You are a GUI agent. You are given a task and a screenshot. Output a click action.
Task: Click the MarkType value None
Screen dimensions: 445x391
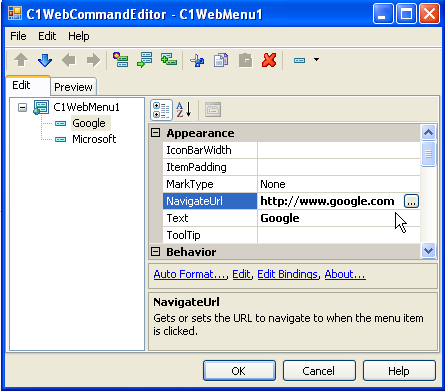click(x=339, y=184)
